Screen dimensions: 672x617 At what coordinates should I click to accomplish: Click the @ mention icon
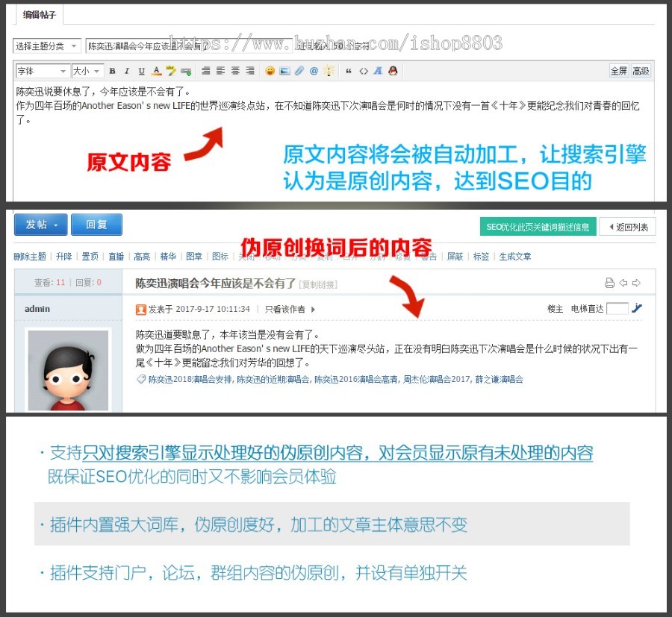click(314, 71)
